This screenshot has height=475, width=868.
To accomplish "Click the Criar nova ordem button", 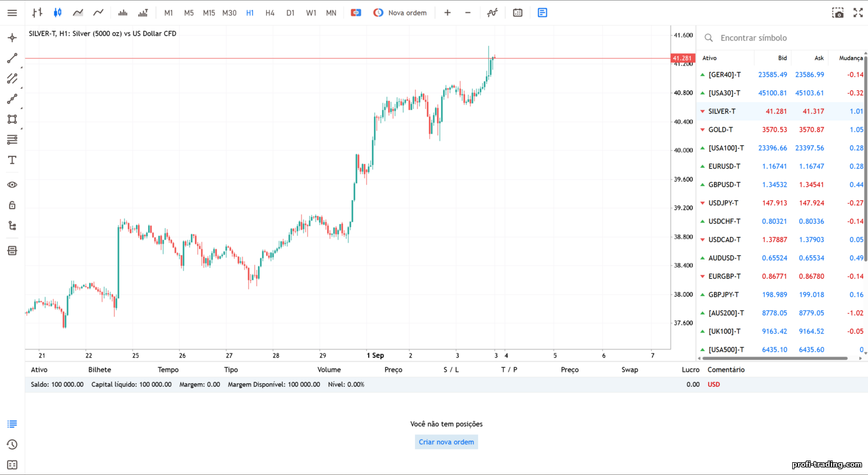I will coord(446,441).
